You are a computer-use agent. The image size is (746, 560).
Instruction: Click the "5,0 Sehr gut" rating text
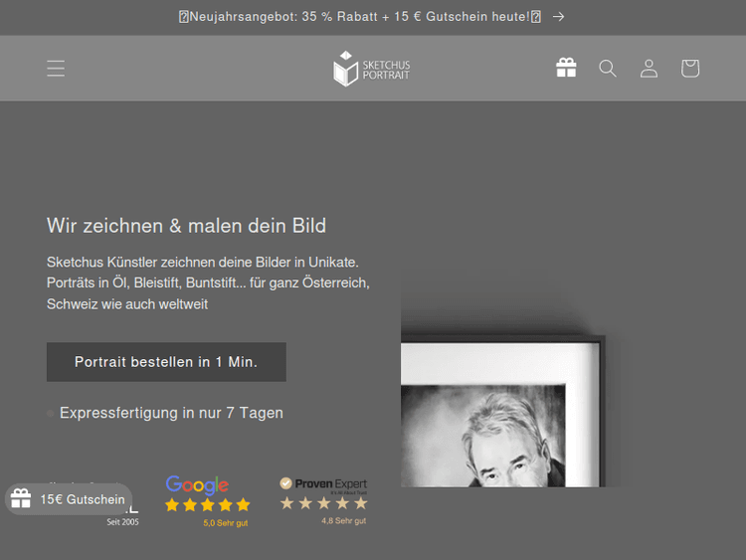(226, 523)
